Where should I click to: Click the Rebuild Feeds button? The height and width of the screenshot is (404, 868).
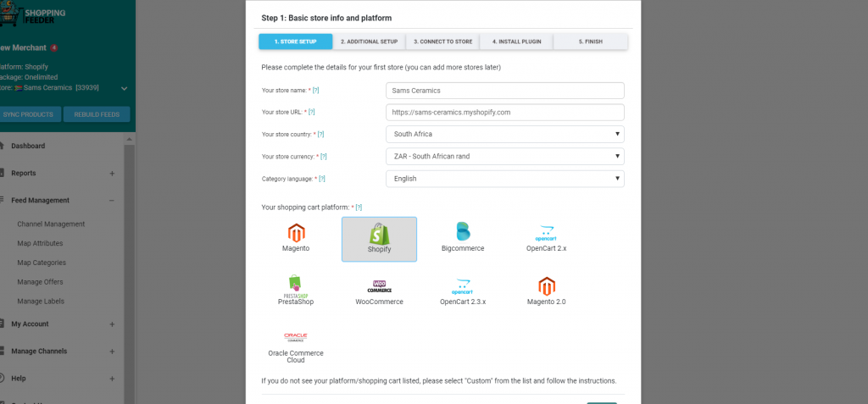click(x=97, y=114)
